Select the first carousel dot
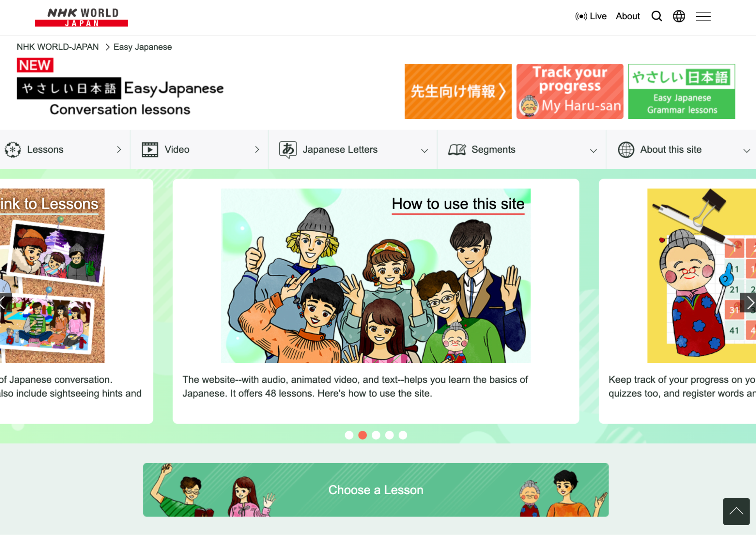This screenshot has height=535, width=756. pos(349,435)
